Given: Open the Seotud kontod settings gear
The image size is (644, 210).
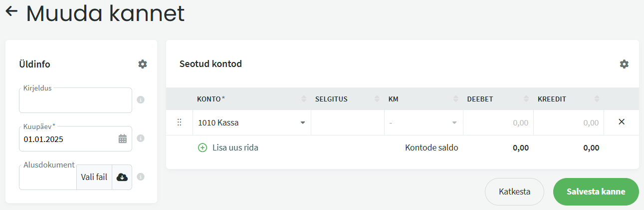Looking at the screenshot, I should click(x=624, y=64).
